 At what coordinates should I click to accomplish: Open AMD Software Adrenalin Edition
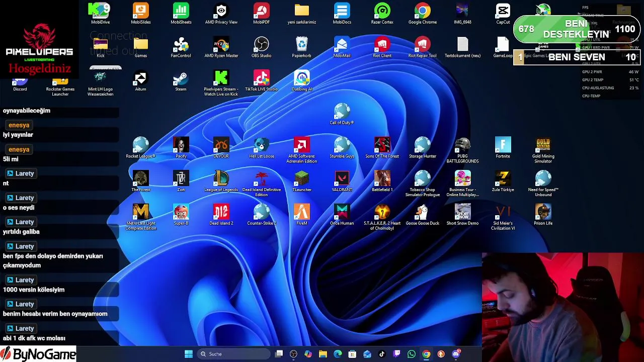point(302,150)
